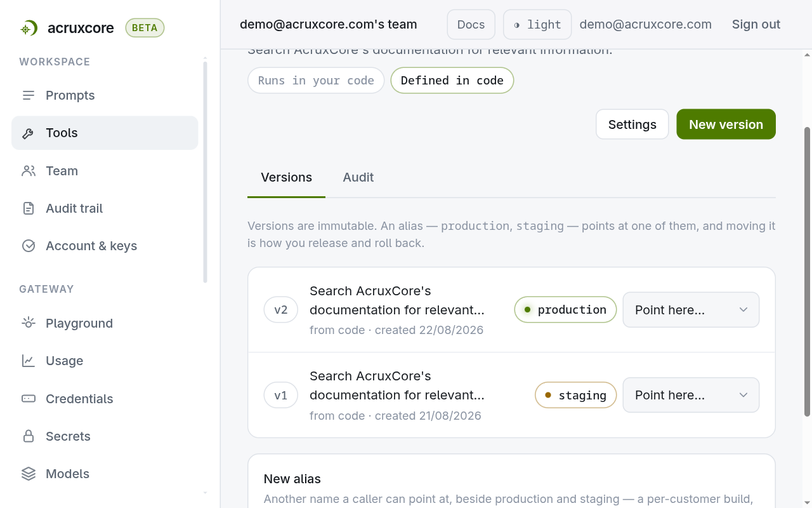
Task: Select the Defined in code pill
Action: [452, 81]
